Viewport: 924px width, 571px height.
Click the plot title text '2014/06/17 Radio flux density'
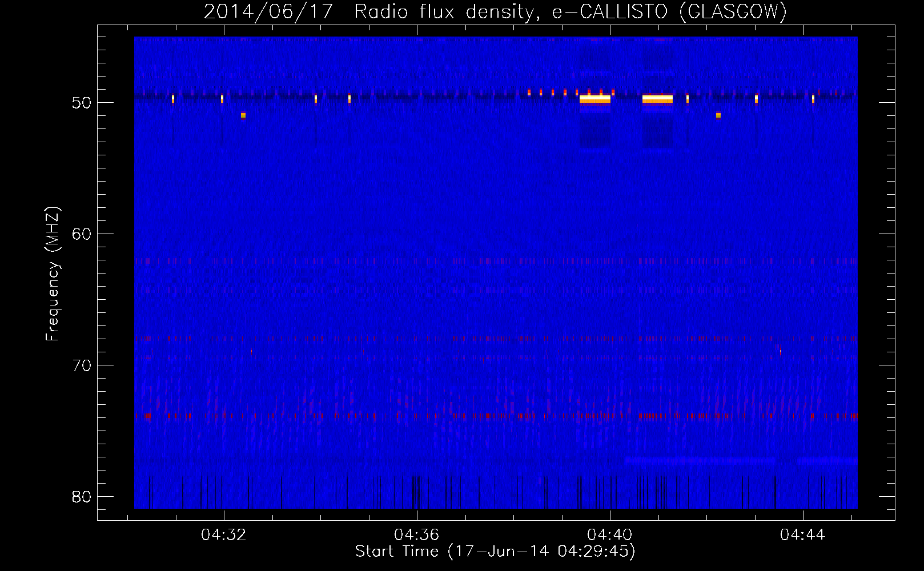(x=369, y=11)
